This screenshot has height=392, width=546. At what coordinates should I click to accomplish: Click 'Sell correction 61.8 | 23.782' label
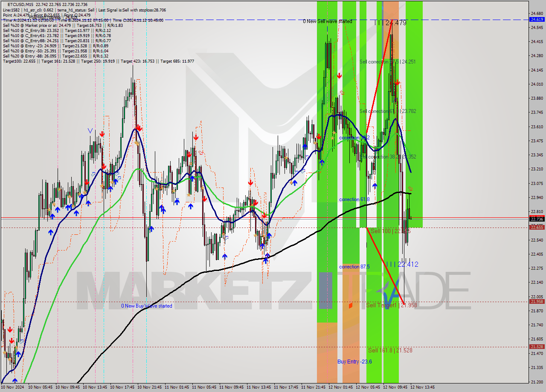click(x=388, y=111)
